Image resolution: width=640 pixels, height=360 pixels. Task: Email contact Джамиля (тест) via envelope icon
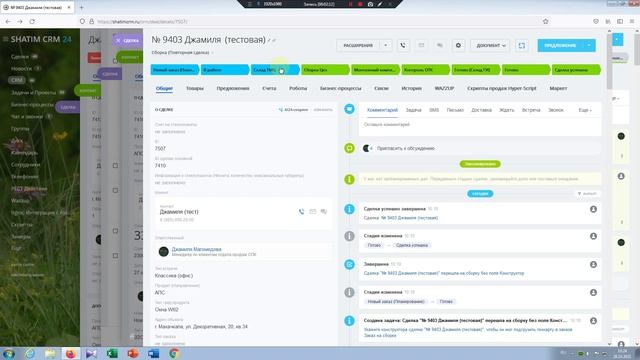pyautogui.click(x=313, y=211)
